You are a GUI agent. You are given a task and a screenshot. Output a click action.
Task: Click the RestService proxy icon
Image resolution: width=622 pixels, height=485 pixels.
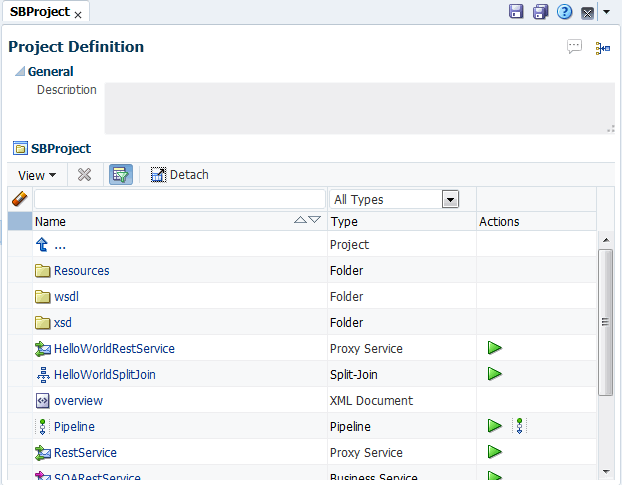pyautogui.click(x=43, y=452)
